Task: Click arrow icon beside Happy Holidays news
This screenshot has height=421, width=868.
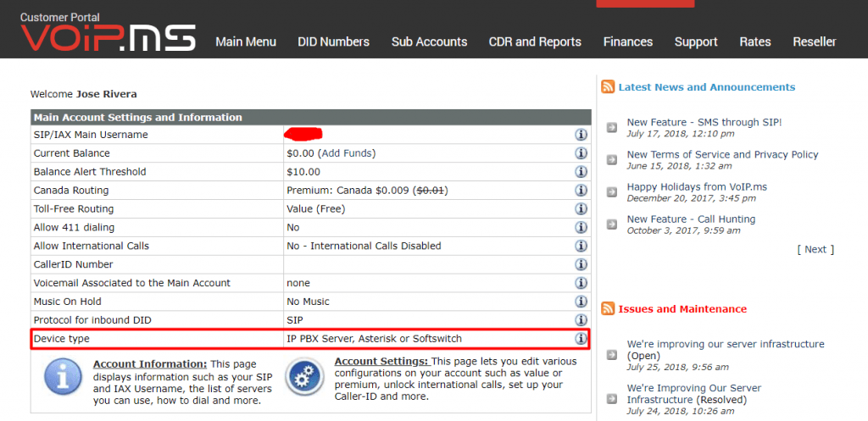Action: pos(612,192)
